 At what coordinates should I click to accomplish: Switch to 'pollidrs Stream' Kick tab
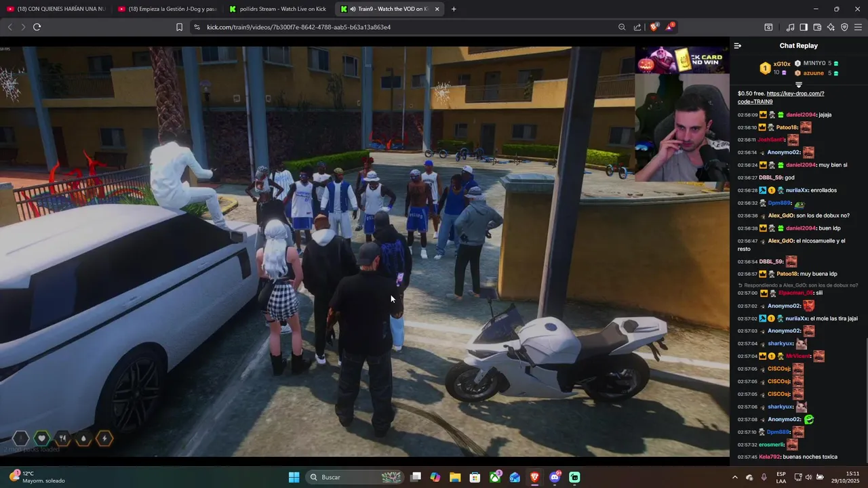click(279, 9)
